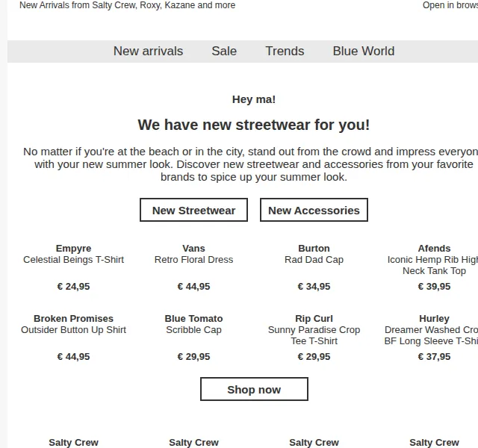The width and height of the screenshot is (478, 448).
Task: Select the Burton brand name
Action: pos(314,249)
